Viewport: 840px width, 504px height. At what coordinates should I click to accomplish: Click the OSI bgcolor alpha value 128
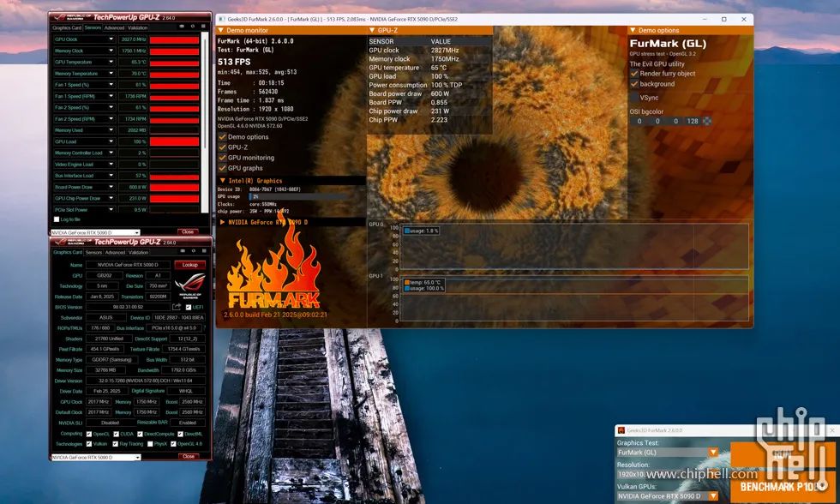(693, 121)
